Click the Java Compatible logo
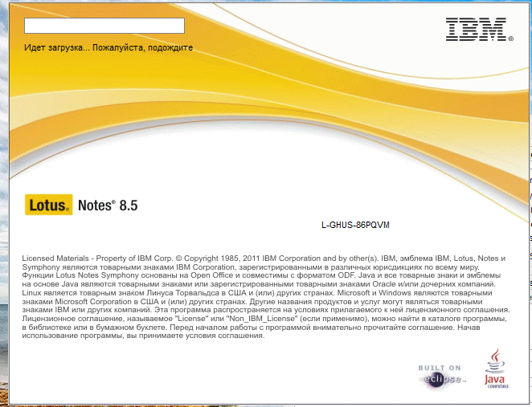532x407 pixels. (x=496, y=368)
